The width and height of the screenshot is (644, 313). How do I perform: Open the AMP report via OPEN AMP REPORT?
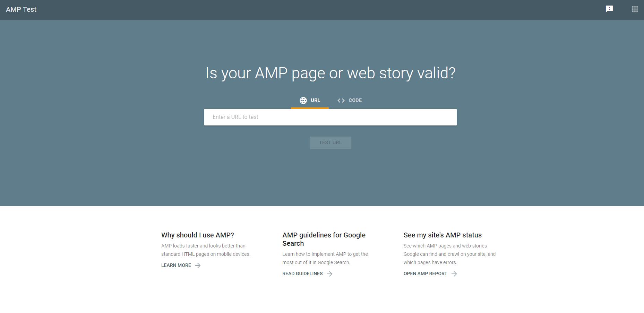[425, 273]
